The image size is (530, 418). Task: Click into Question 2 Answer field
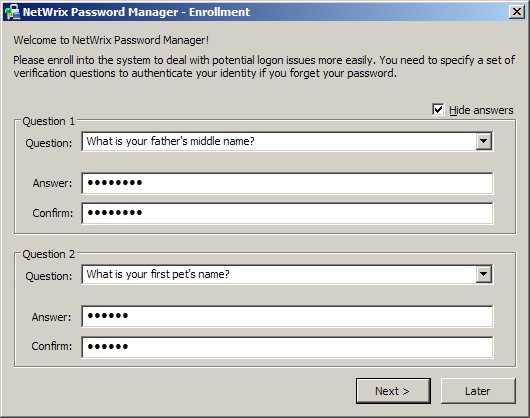coord(287,316)
